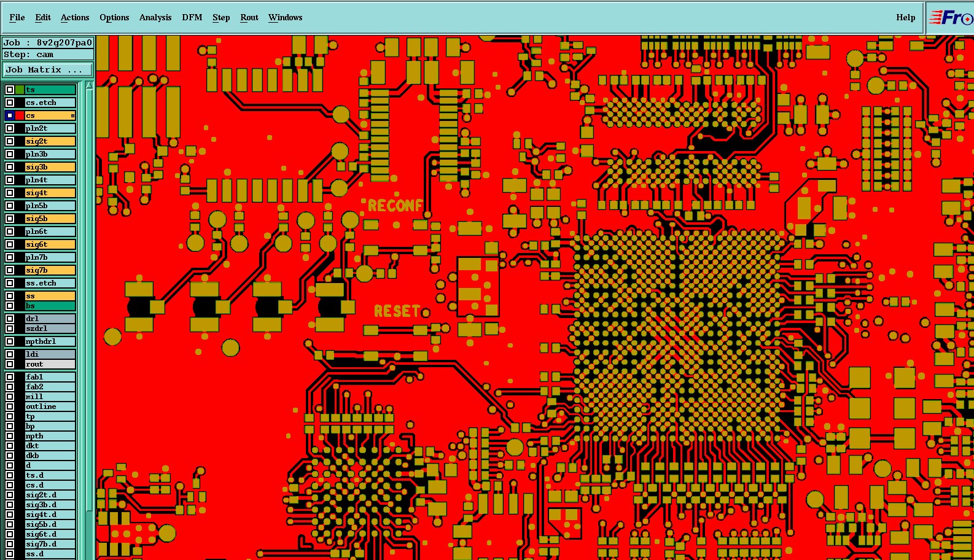Open the Help menu
974x560 pixels.
click(x=906, y=17)
